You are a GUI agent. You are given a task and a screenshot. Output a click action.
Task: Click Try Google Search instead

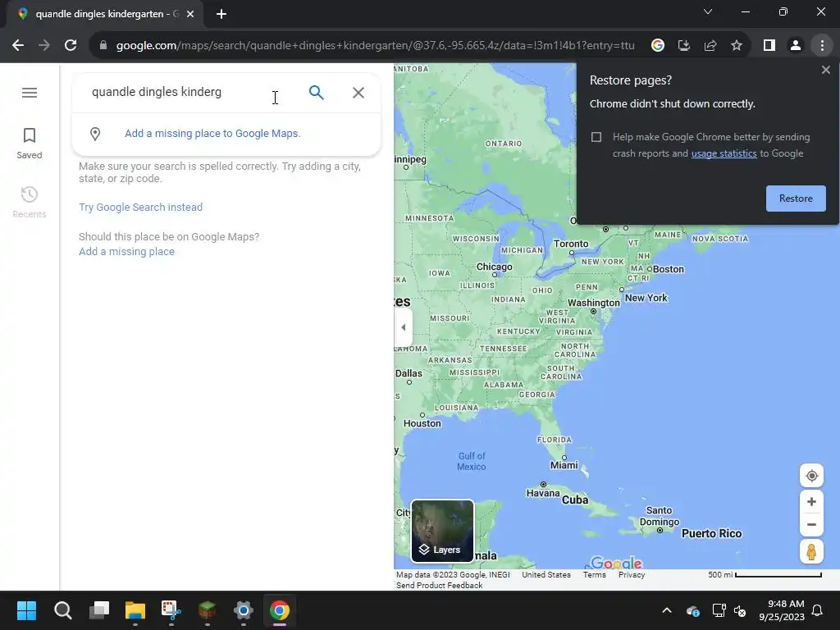(x=141, y=208)
